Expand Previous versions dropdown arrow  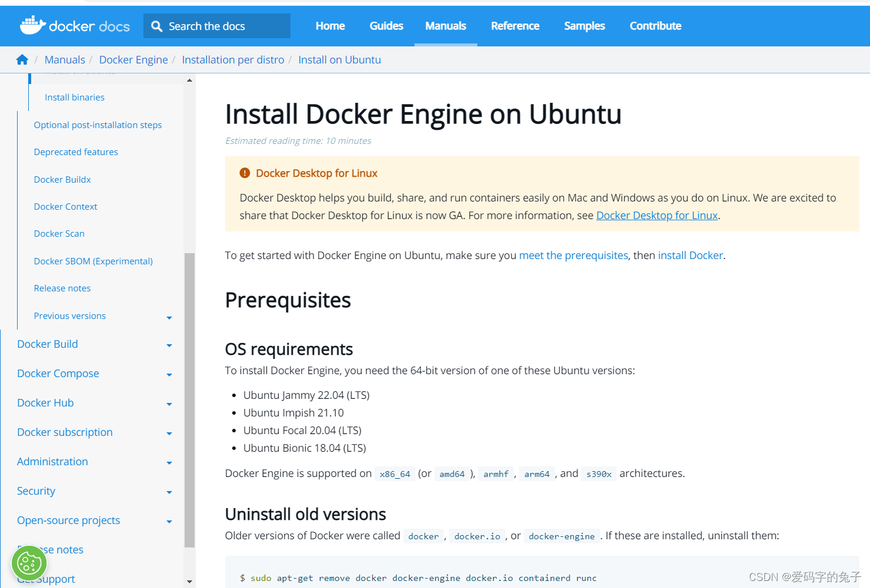coord(169,318)
